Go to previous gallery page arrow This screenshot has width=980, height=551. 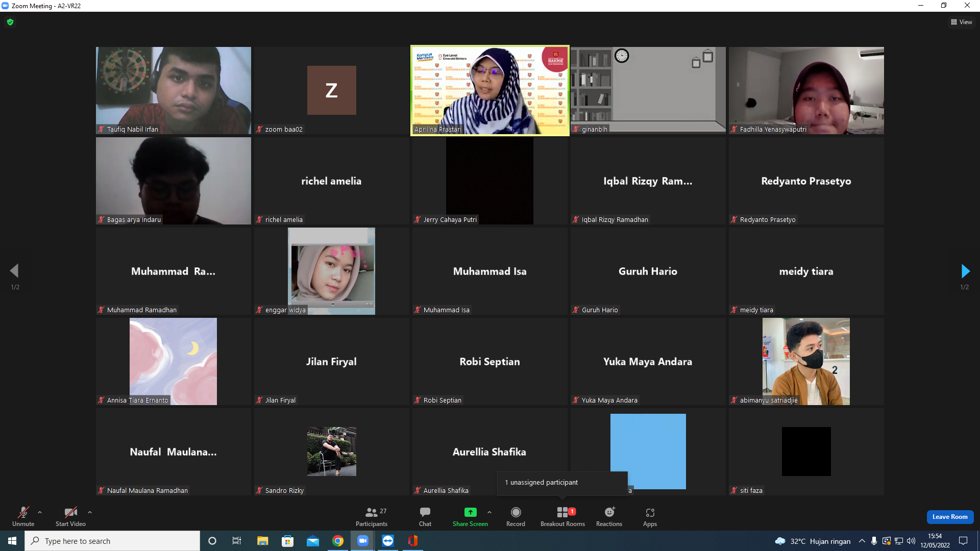[14, 271]
